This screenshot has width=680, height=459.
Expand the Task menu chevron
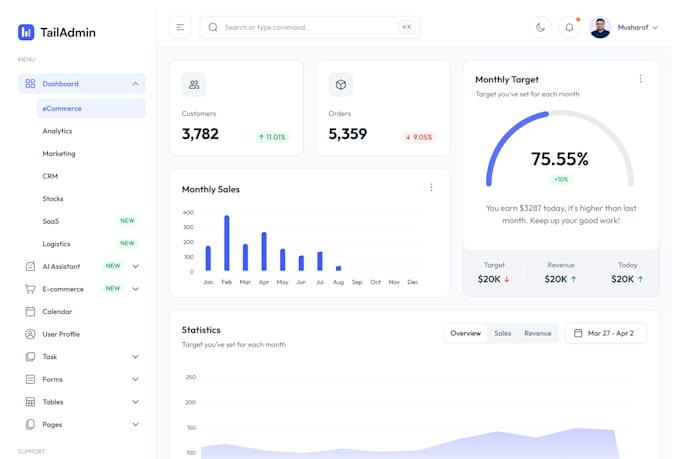tap(135, 357)
